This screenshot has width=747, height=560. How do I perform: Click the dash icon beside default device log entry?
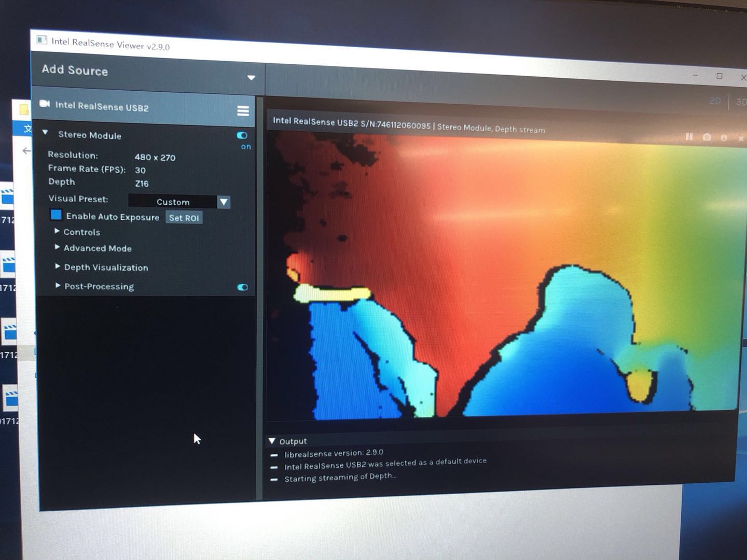pos(274,467)
